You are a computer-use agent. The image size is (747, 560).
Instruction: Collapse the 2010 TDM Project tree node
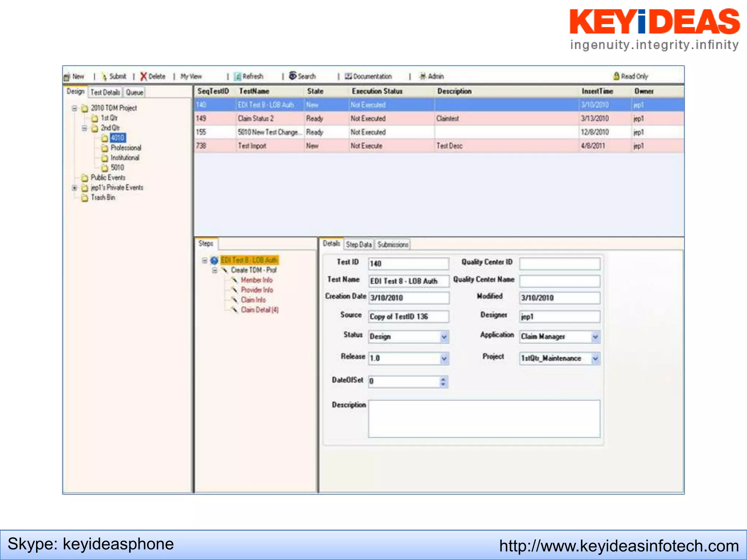point(74,108)
